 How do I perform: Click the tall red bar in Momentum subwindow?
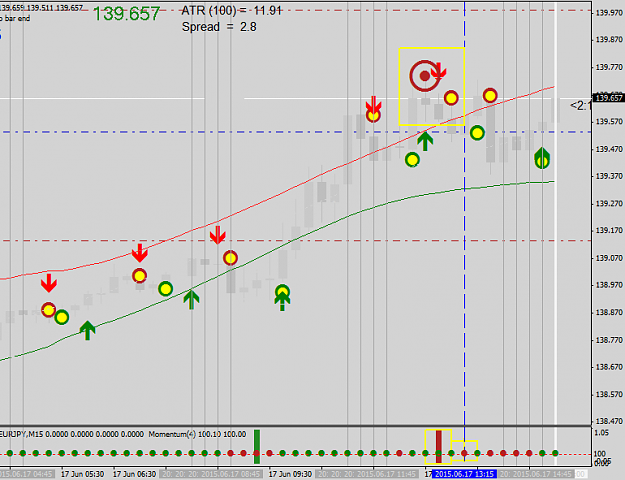pos(438,447)
